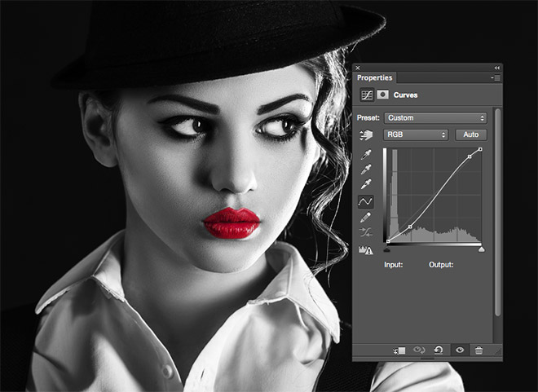Click the Input label

(x=393, y=265)
